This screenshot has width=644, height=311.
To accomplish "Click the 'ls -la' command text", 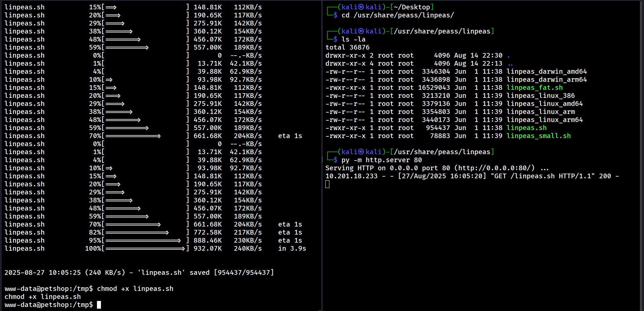I will (x=353, y=39).
